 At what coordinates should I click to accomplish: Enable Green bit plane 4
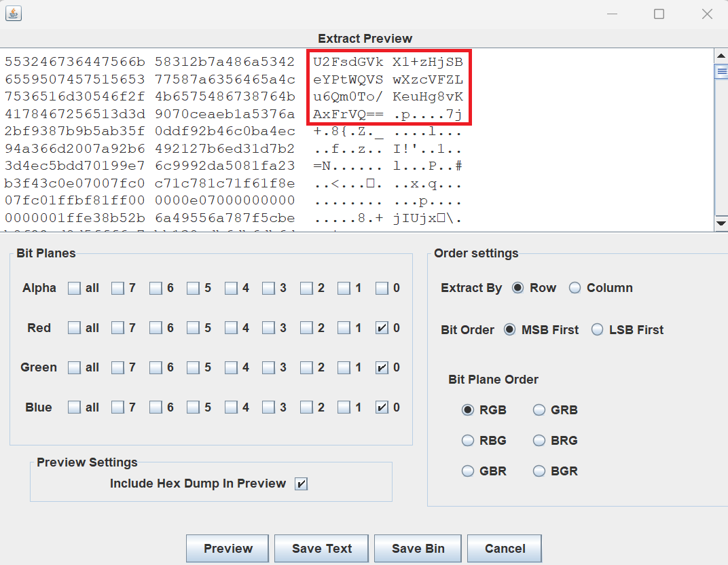[231, 367]
